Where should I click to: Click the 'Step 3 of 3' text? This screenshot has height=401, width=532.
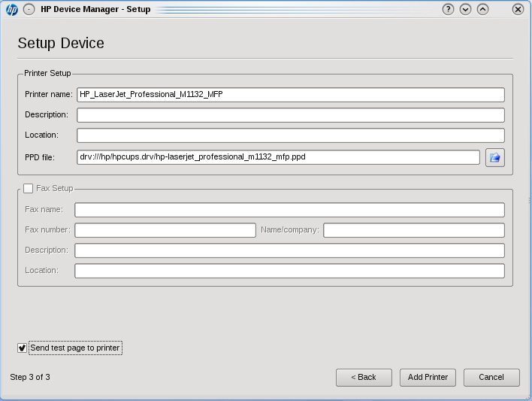30,377
